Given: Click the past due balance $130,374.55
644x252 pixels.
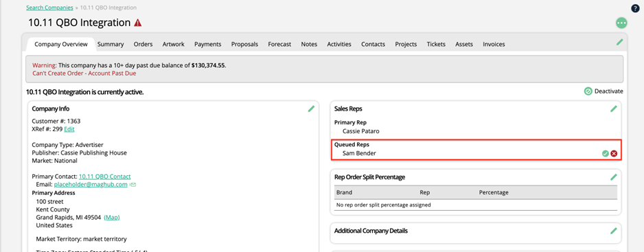Looking at the screenshot, I should tap(208, 65).
